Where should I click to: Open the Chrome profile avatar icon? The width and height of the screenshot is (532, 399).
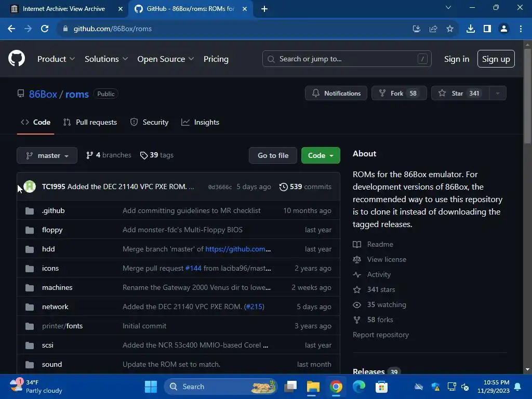(x=504, y=29)
